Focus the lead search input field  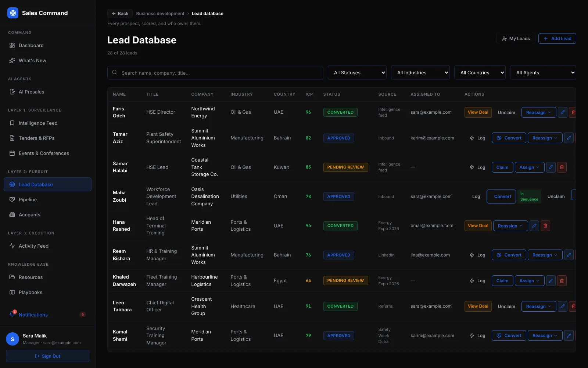[x=215, y=73]
